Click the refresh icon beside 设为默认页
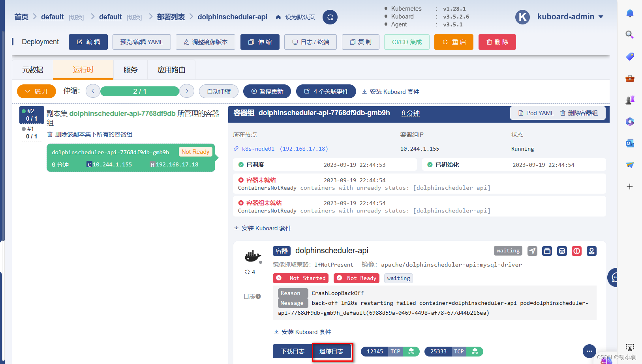Image resolution: width=642 pixels, height=364 pixels. 330,17
